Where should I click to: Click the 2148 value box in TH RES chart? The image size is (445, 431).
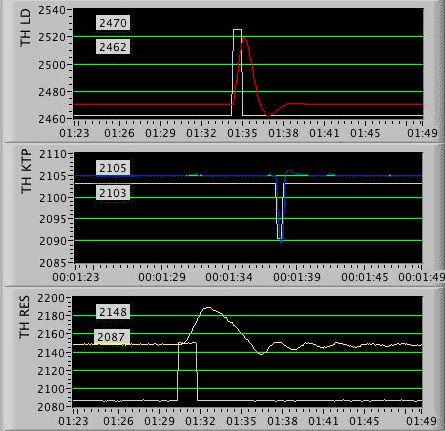(113, 312)
